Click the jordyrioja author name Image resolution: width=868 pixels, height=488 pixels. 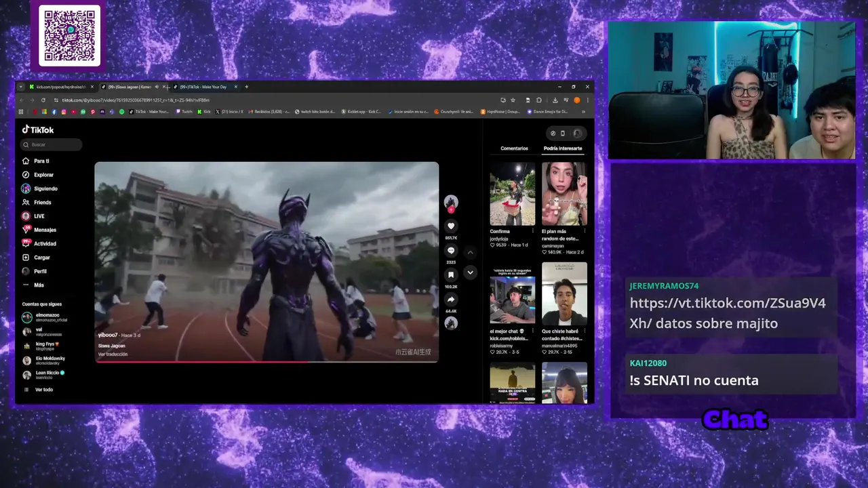point(499,238)
